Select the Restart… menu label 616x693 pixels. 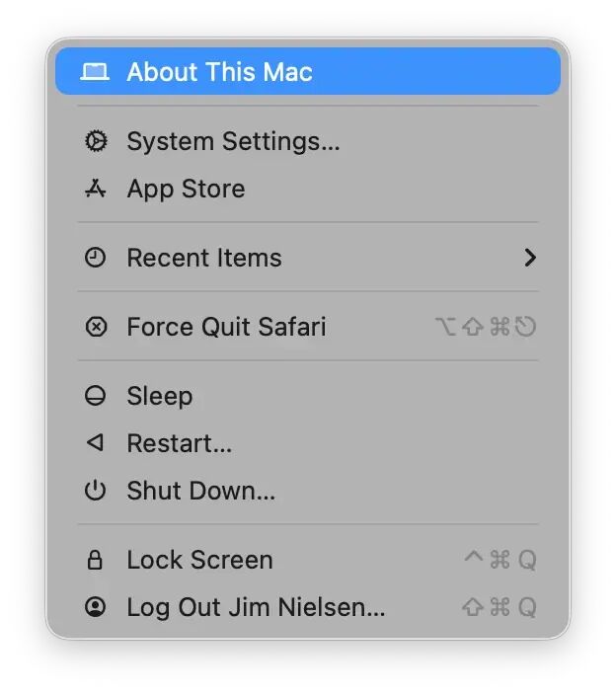(x=180, y=443)
